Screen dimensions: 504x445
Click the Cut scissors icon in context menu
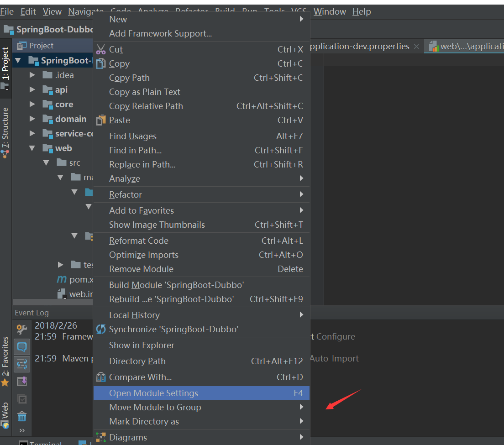click(101, 49)
